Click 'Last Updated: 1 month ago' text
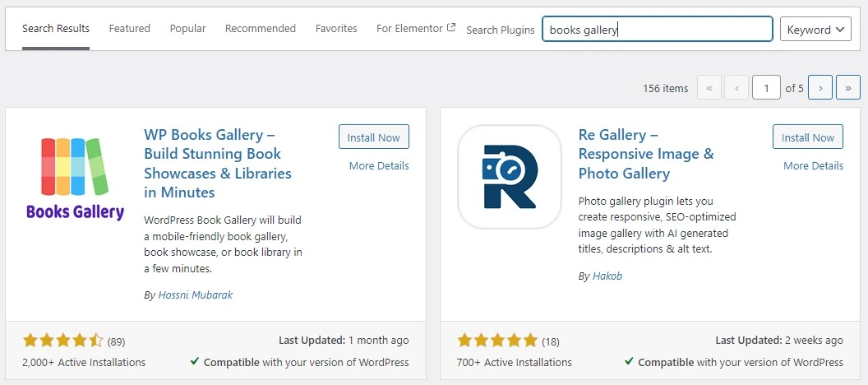868x385 pixels. (344, 340)
